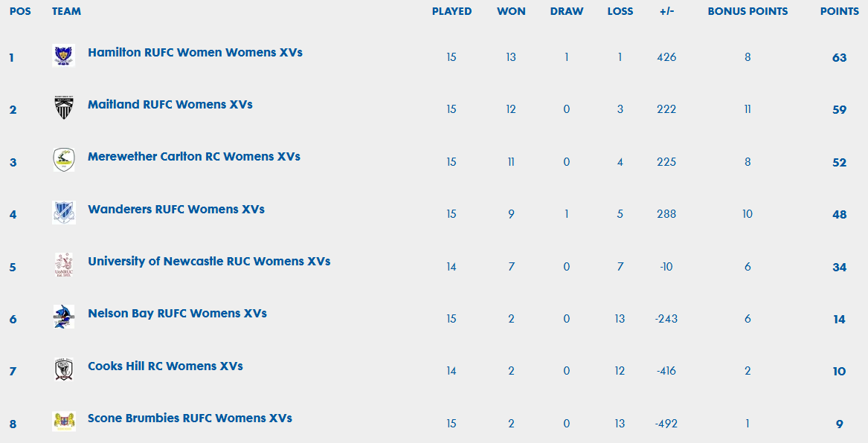Click the Maitland RUFC shield logo
The image size is (868, 443).
64,107
